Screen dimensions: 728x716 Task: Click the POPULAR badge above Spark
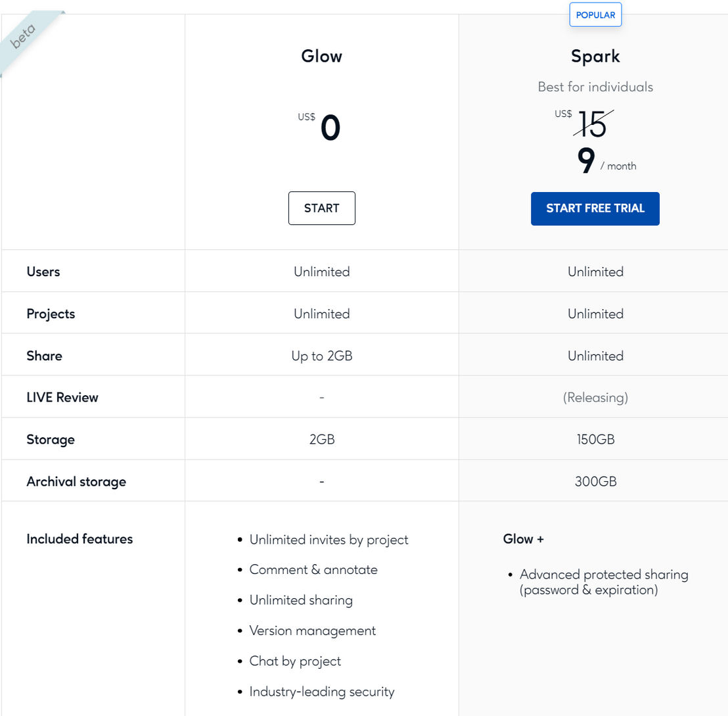point(595,15)
